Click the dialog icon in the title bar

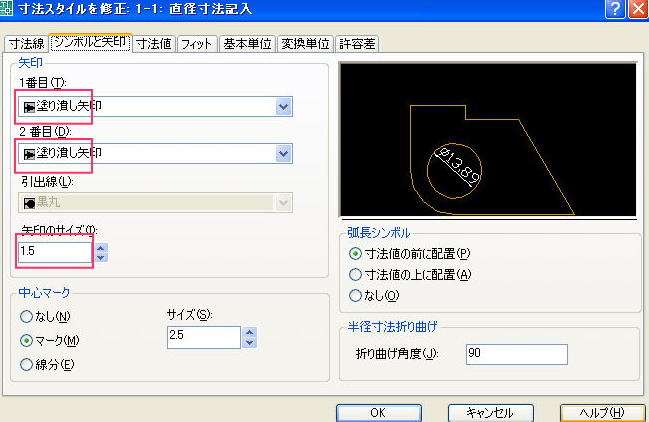(6, 8)
